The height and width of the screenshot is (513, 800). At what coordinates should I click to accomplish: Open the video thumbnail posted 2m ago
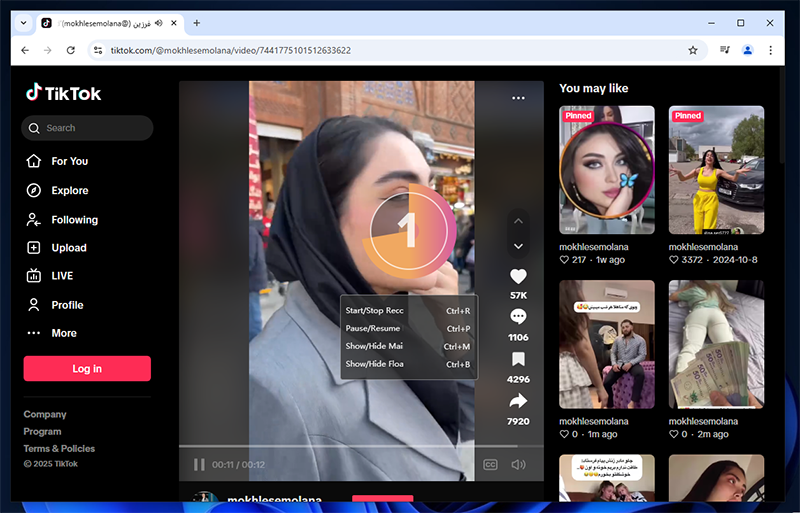tap(716, 344)
